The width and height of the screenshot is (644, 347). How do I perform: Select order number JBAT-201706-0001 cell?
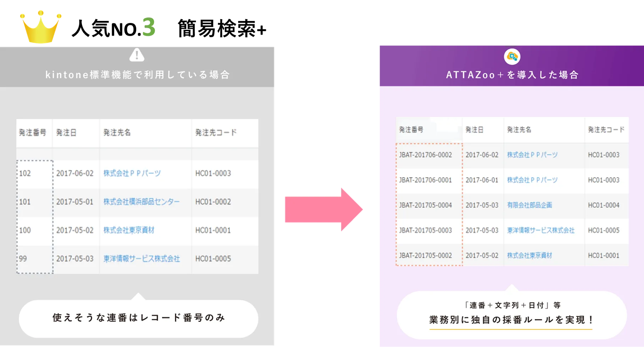425,180
